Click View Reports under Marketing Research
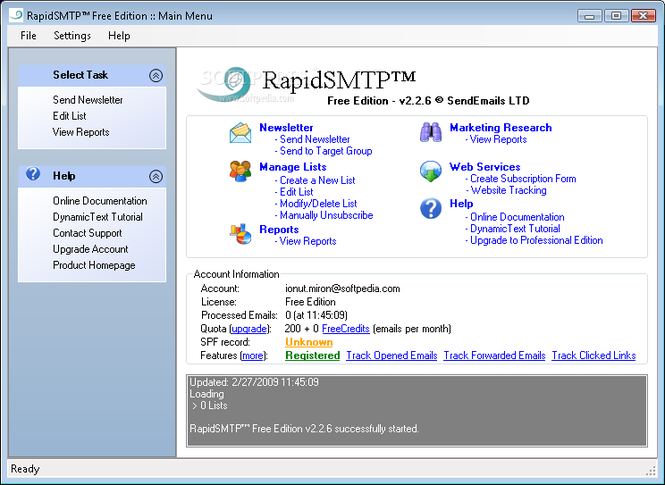Viewport: 665px width, 485px height. (x=498, y=139)
